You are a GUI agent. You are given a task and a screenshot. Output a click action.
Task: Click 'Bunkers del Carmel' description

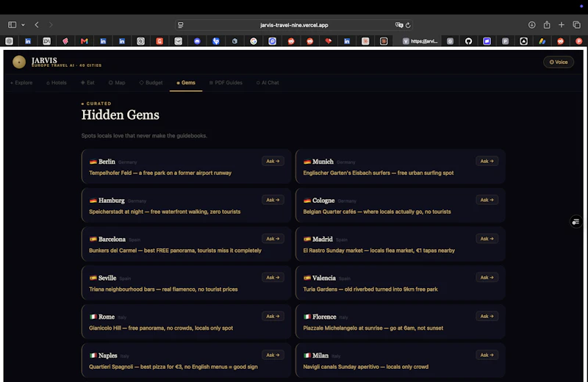[x=175, y=251]
